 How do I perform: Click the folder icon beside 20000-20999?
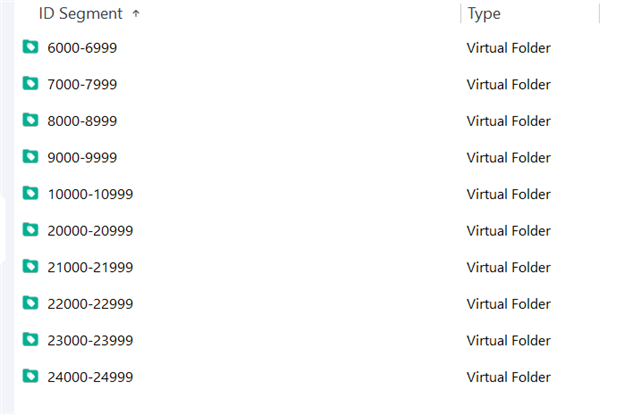tap(30, 230)
